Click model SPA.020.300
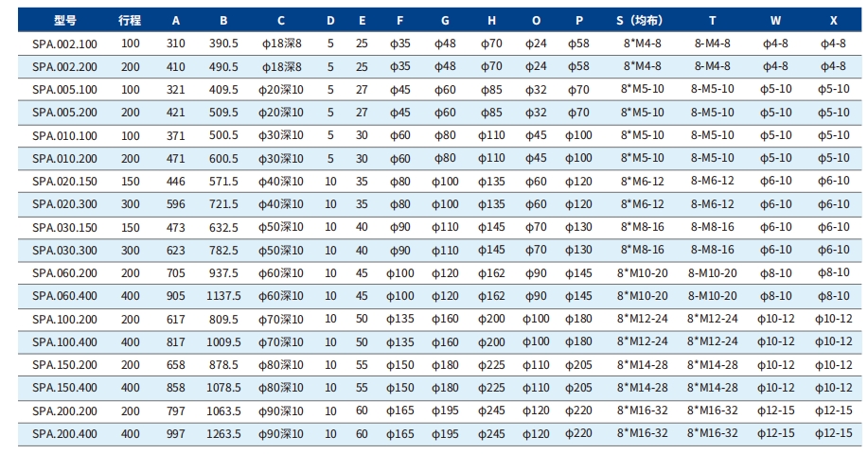 [x=64, y=204]
